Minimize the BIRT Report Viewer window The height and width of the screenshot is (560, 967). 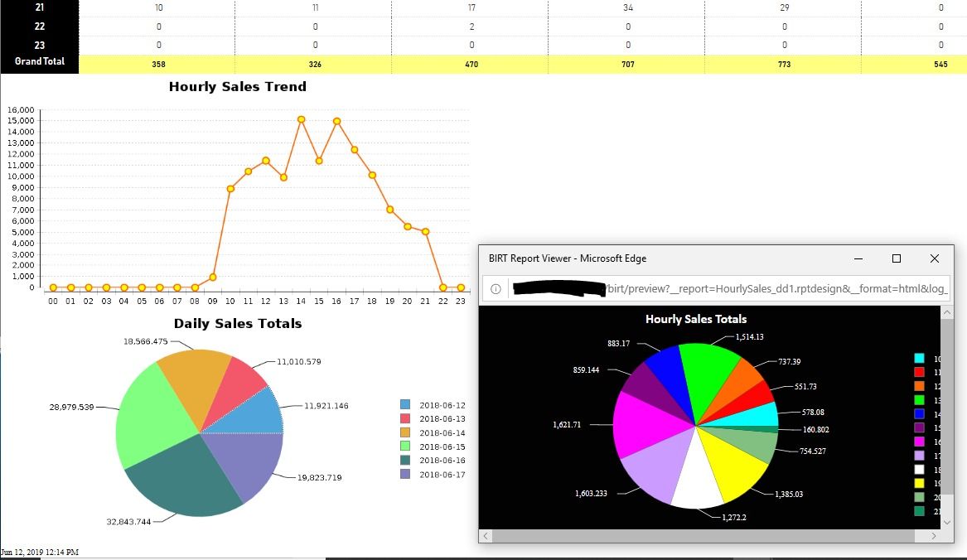coord(858,258)
